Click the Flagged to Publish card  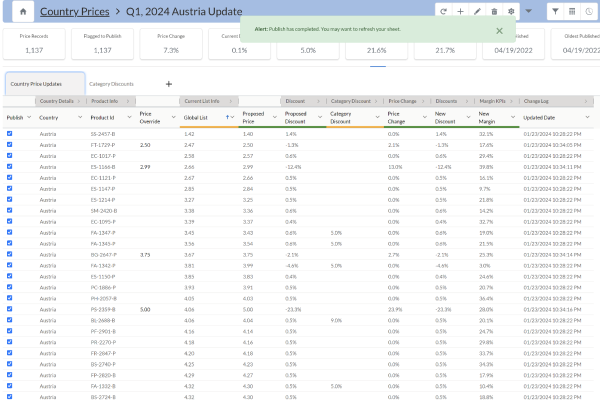[103, 44]
